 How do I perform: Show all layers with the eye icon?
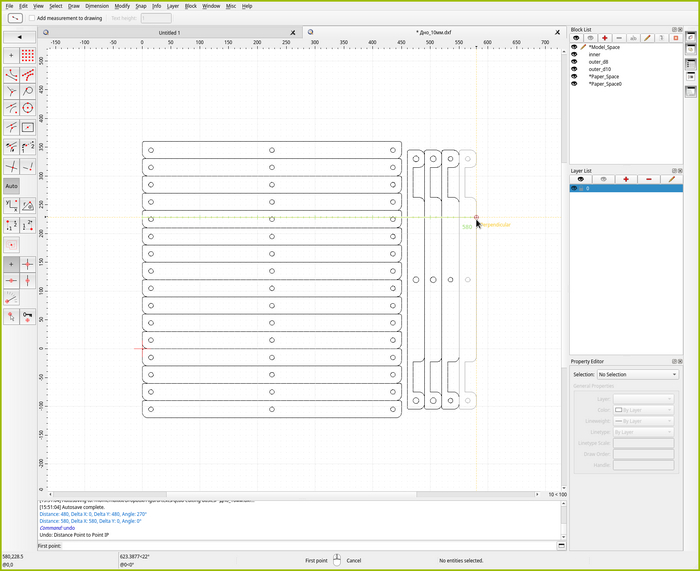(580, 179)
